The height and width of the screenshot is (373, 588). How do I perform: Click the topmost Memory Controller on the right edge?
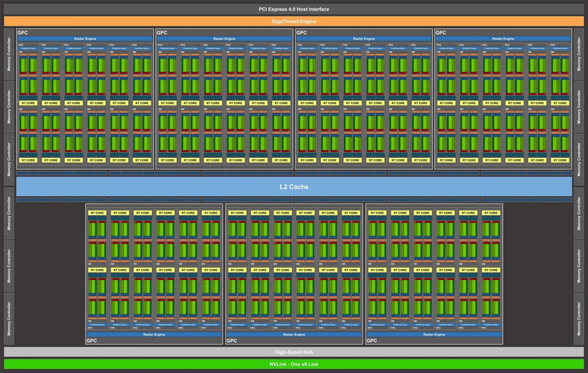tap(579, 54)
